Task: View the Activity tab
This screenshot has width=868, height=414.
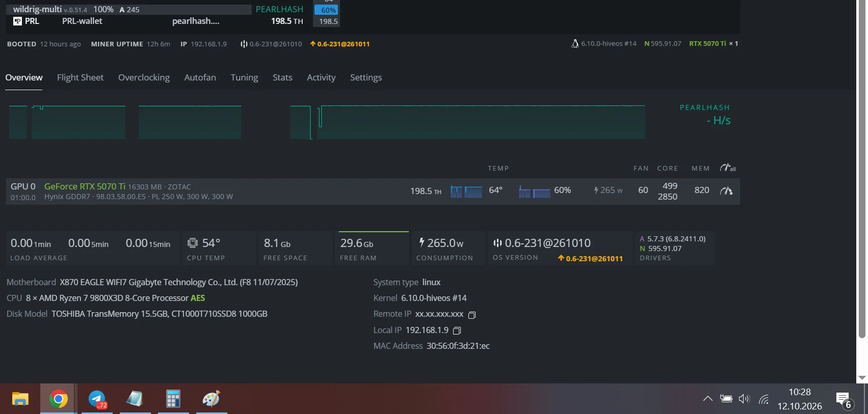Action: pyautogui.click(x=321, y=77)
